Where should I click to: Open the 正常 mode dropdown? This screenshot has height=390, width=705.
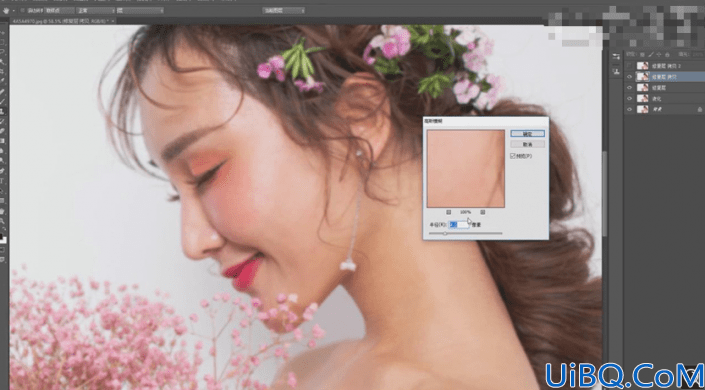coord(96,10)
